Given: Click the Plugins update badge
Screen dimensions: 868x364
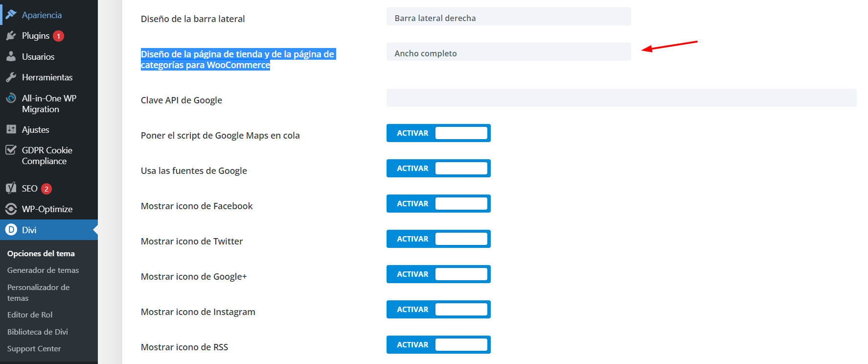Looking at the screenshot, I should (59, 36).
